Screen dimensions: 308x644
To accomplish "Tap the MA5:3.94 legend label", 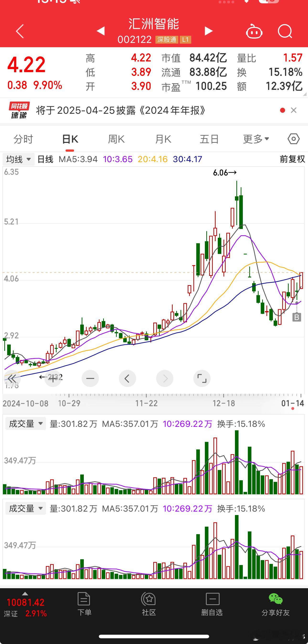I will point(78,159).
